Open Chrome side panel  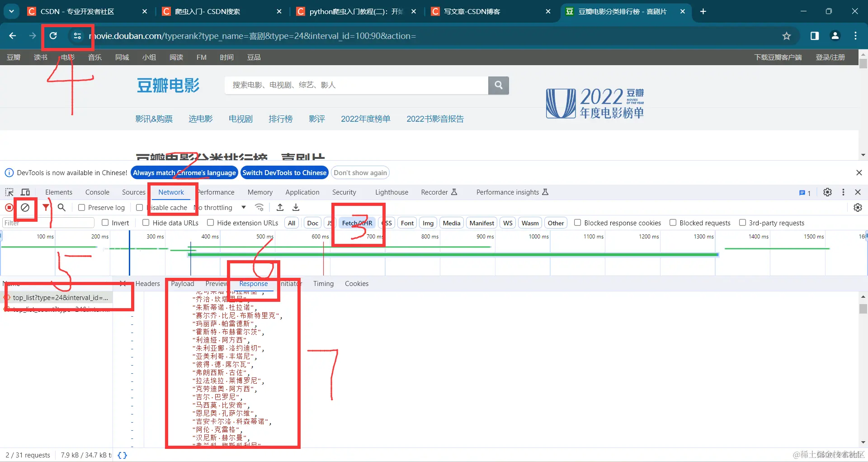tap(815, 36)
